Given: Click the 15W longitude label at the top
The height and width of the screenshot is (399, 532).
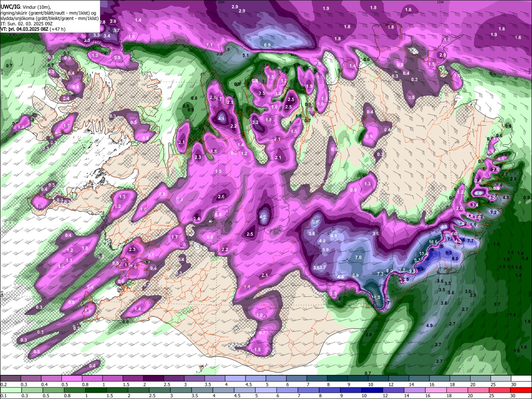Looking at the screenshot, I should [440, 2].
